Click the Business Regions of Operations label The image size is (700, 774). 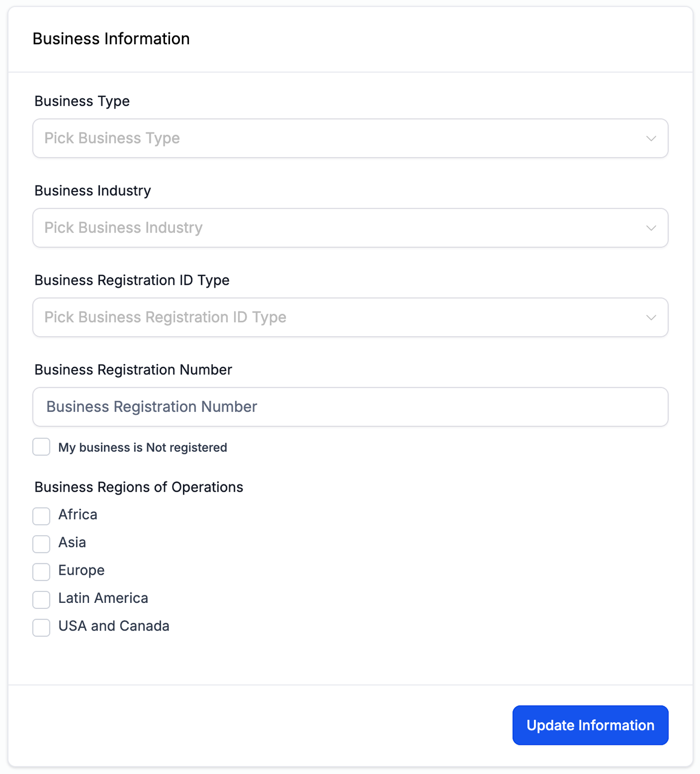[138, 487]
